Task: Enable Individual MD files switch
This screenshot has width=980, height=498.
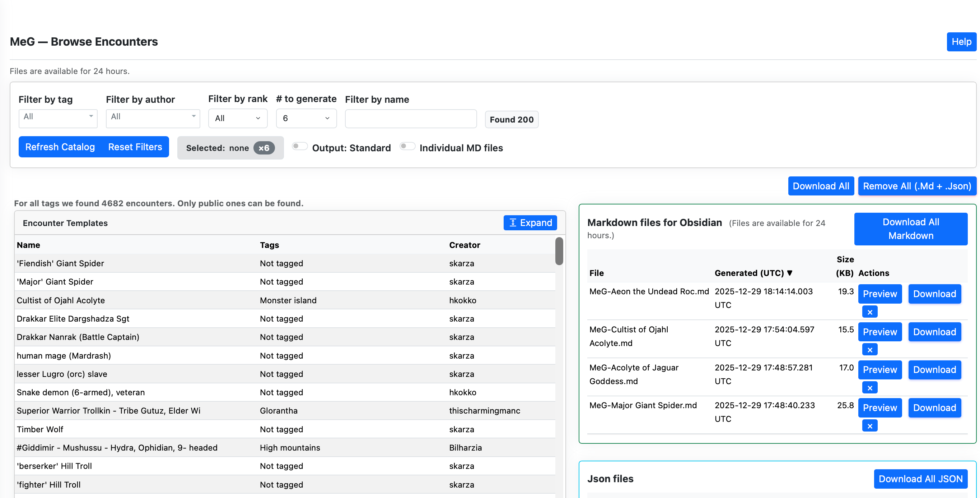Action: [x=407, y=147]
